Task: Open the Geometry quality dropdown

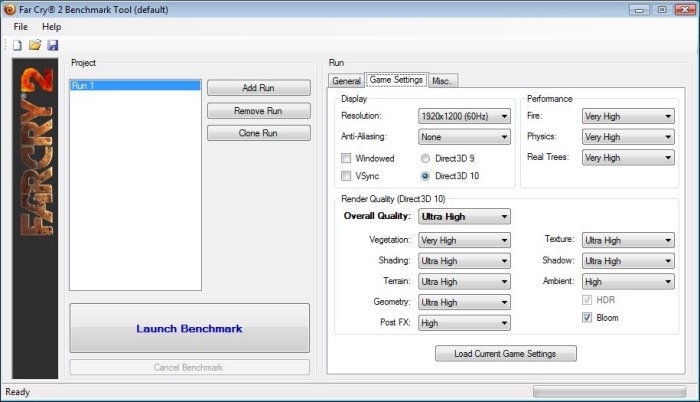Action: point(464,302)
